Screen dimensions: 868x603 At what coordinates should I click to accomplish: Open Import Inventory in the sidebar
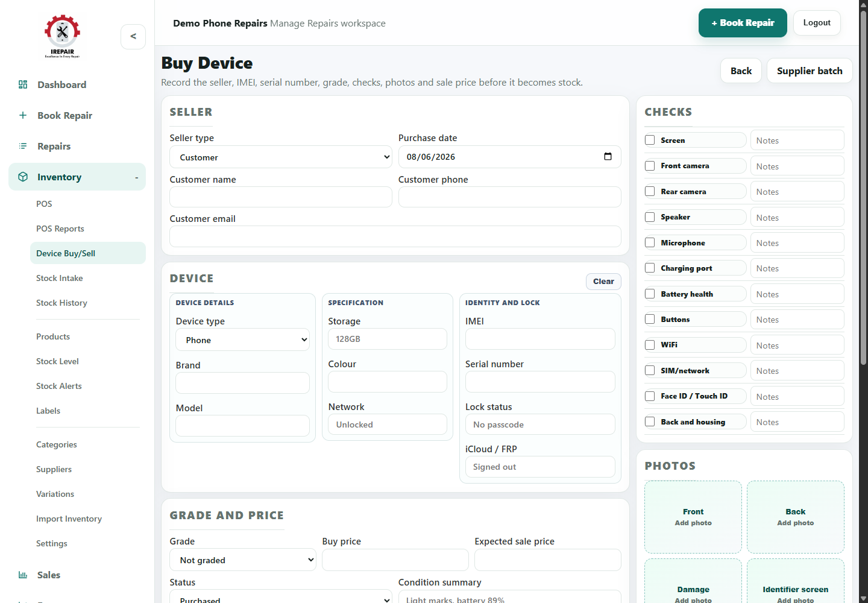pyautogui.click(x=69, y=519)
